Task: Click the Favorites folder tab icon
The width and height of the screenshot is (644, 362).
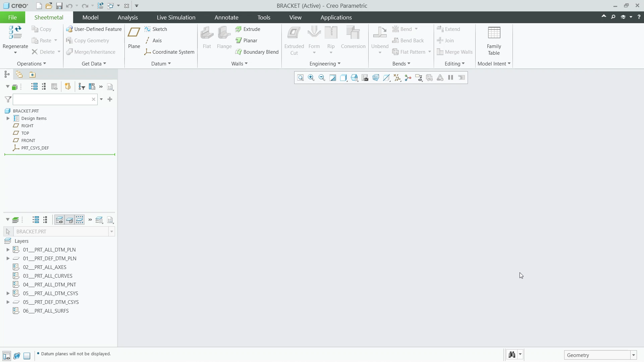Action: tap(32, 75)
